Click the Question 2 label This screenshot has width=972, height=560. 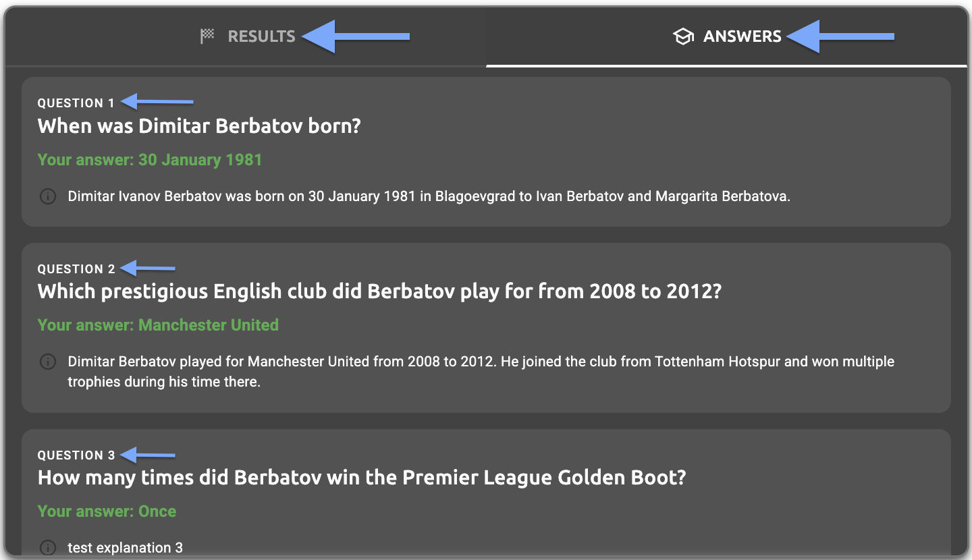[x=76, y=269]
